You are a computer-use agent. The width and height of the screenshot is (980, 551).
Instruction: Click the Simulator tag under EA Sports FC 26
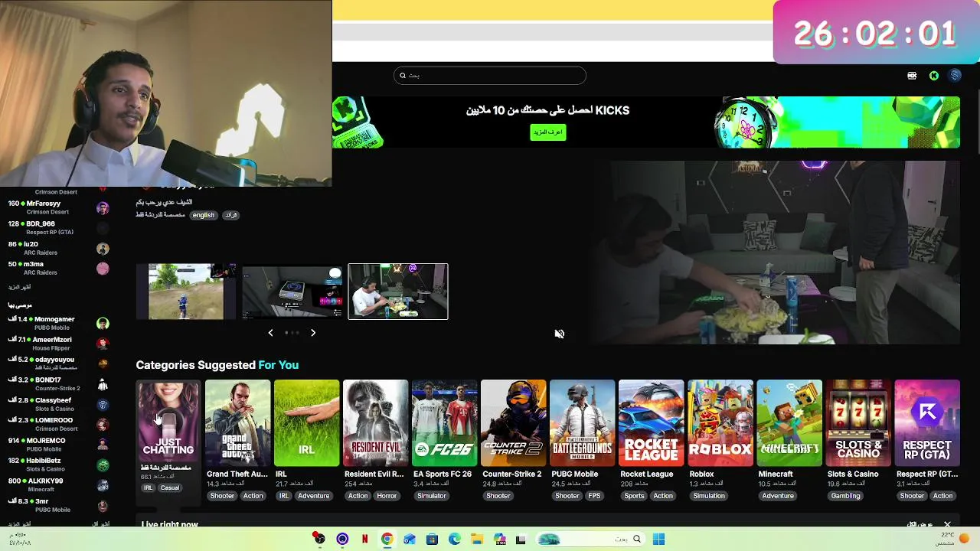coord(432,496)
